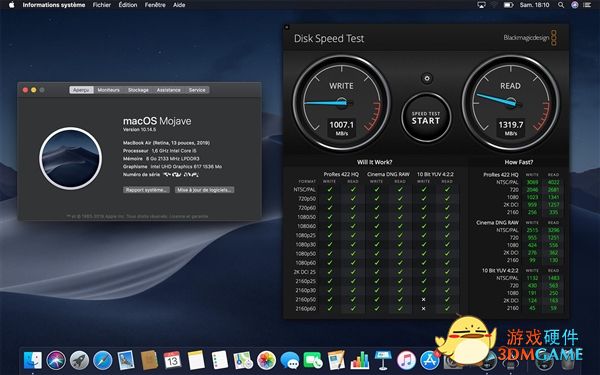The image size is (600, 375).
Task: Click Version 10.14.5 text
Action: [x=139, y=130]
